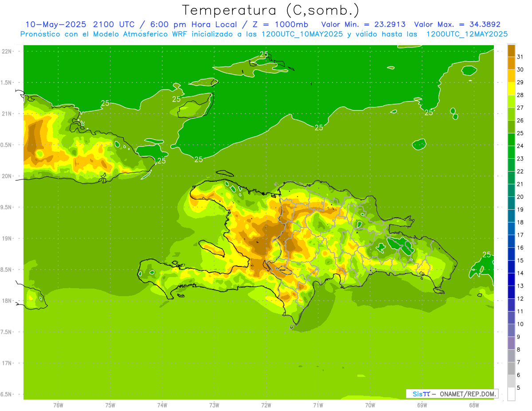Screen dimensions: 532x411
Task: Click the 'Sis' logo text before ONAMET
Action: point(417,394)
